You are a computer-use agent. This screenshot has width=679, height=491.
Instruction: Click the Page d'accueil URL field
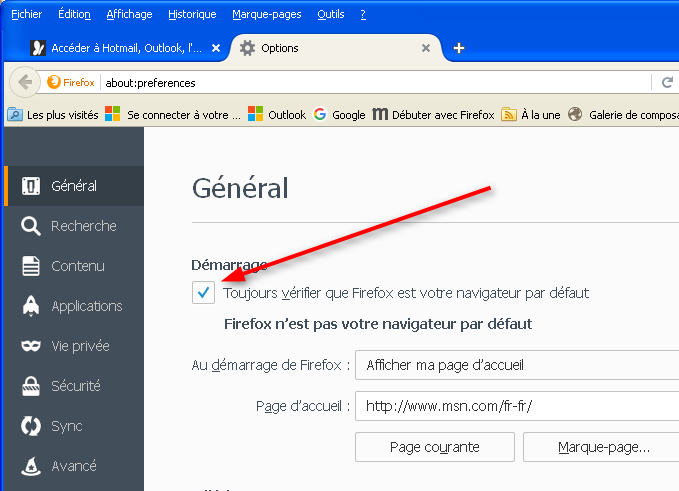517,406
